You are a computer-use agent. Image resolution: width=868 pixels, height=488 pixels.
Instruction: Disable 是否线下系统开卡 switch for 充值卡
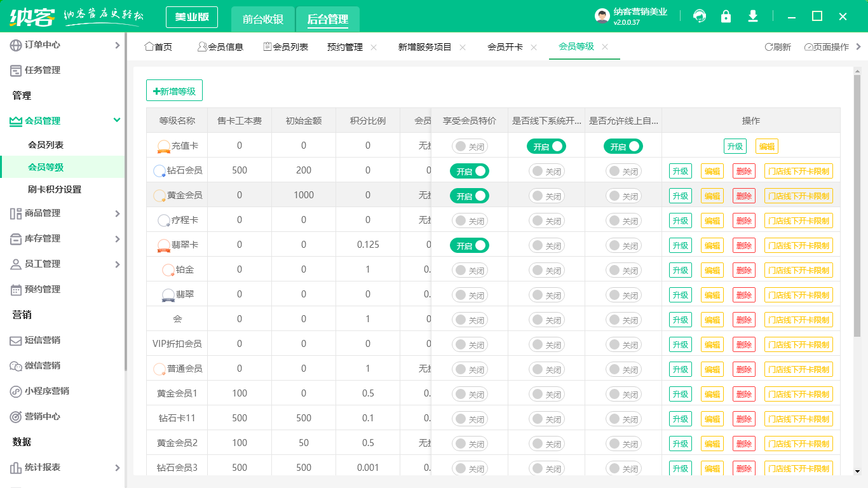pyautogui.click(x=546, y=146)
